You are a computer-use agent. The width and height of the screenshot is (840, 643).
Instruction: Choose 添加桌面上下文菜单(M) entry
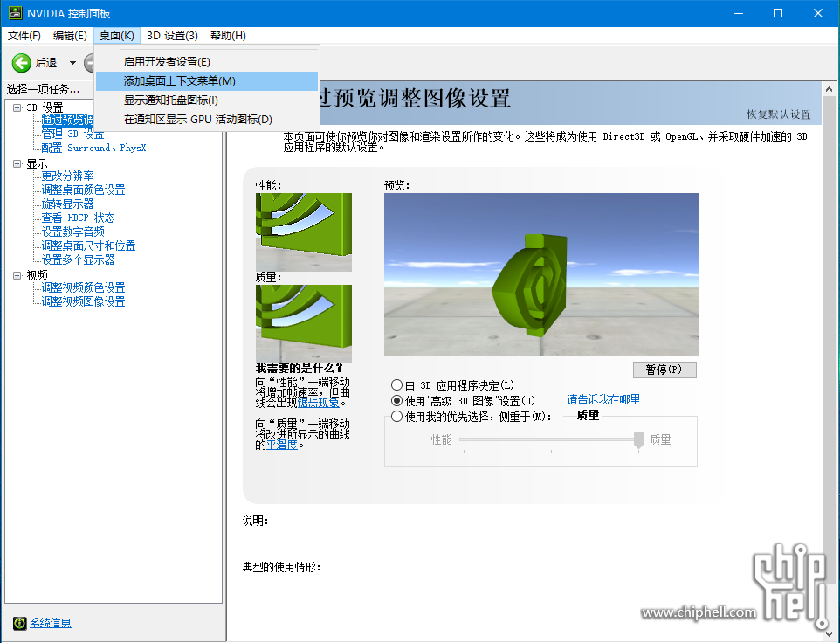[x=207, y=81]
